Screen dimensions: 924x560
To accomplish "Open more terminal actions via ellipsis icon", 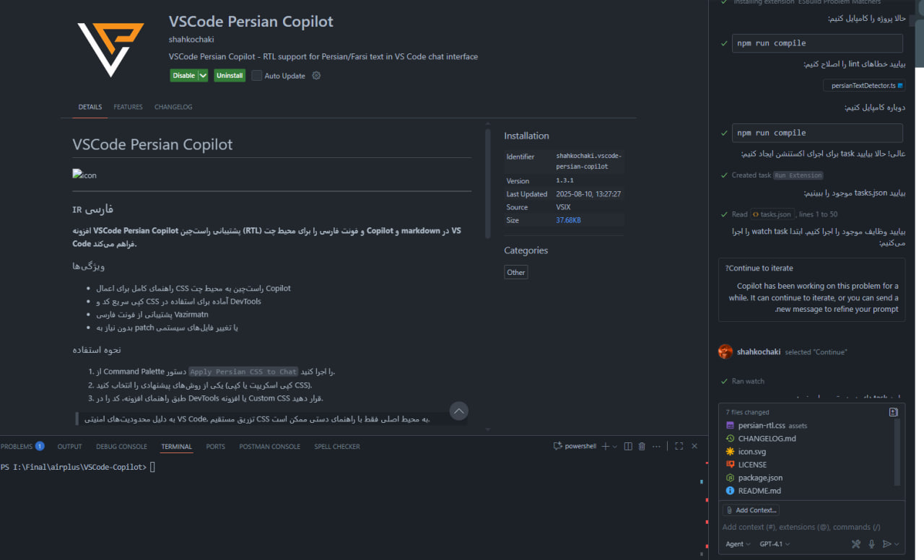I will click(656, 446).
